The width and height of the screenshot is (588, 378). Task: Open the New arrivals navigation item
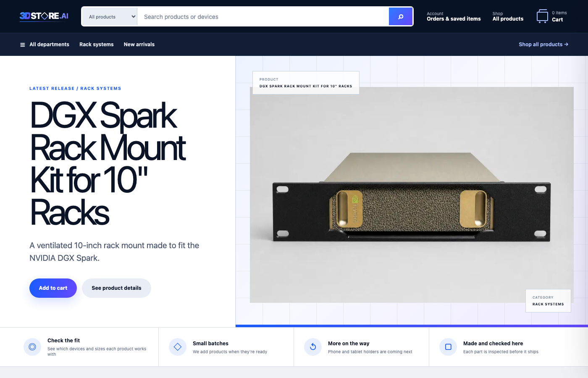pyautogui.click(x=139, y=45)
